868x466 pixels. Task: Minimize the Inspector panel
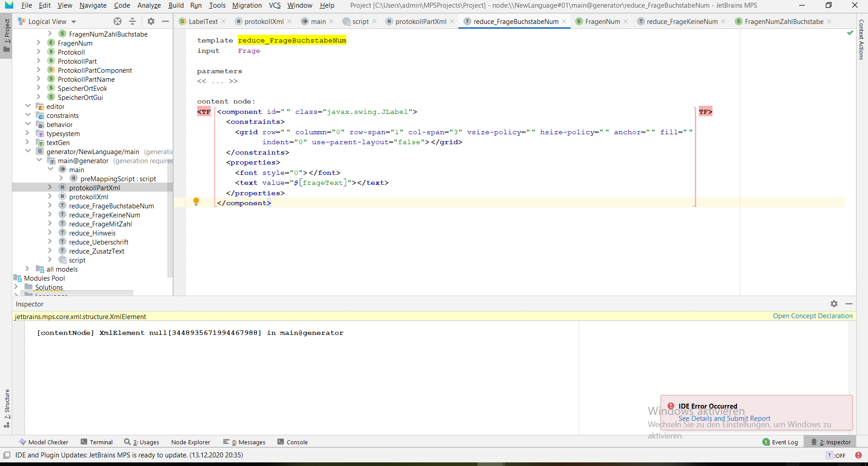(x=849, y=304)
